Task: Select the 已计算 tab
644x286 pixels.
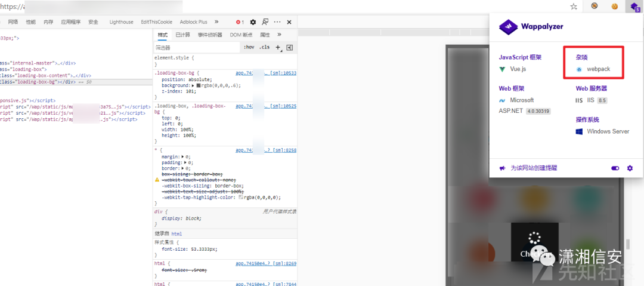Action: click(x=183, y=35)
